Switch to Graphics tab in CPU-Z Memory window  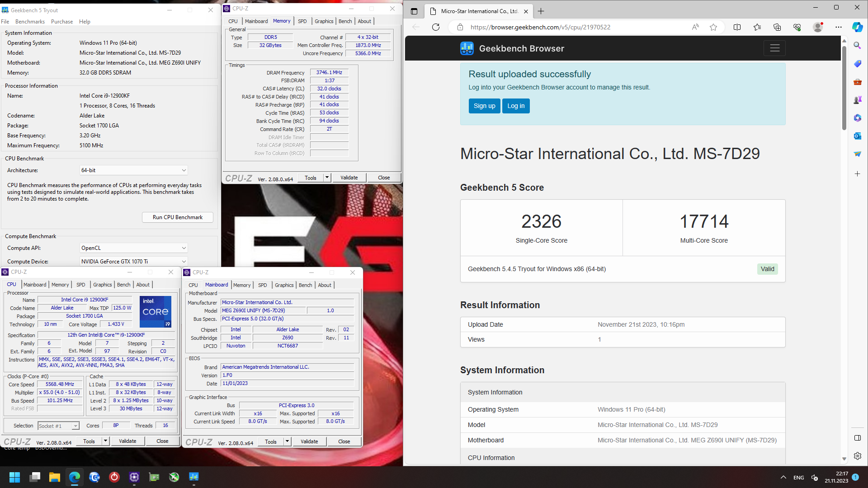(324, 21)
